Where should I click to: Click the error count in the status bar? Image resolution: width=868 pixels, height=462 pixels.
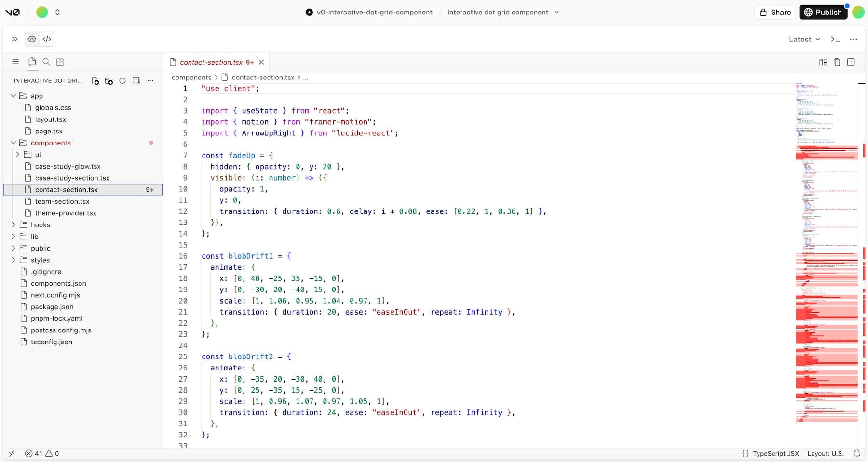34,453
